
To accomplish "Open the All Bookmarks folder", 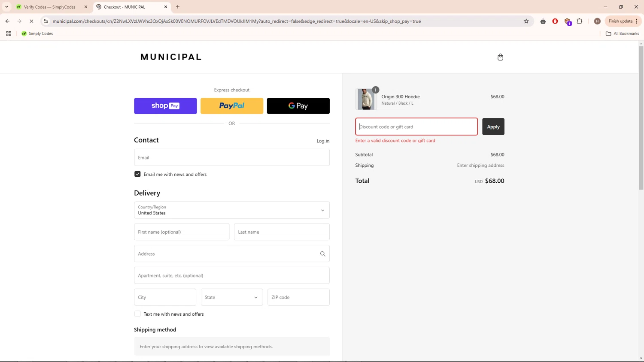I will pyautogui.click(x=622, y=33).
